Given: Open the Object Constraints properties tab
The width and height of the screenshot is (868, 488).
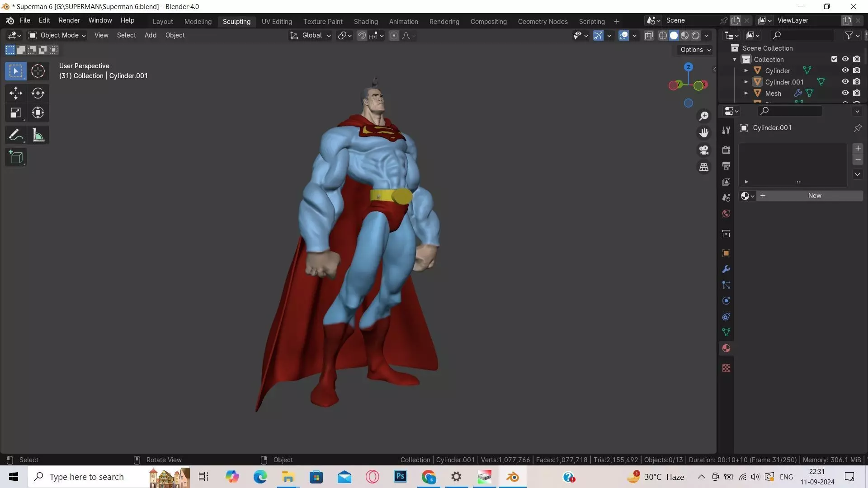Looking at the screenshot, I should tap(726, 316).
